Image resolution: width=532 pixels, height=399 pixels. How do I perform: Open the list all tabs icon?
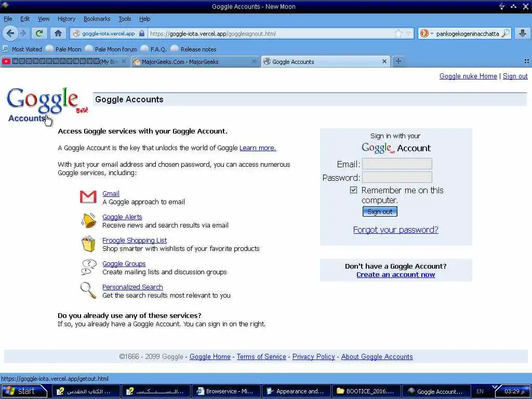click(527, 61)
